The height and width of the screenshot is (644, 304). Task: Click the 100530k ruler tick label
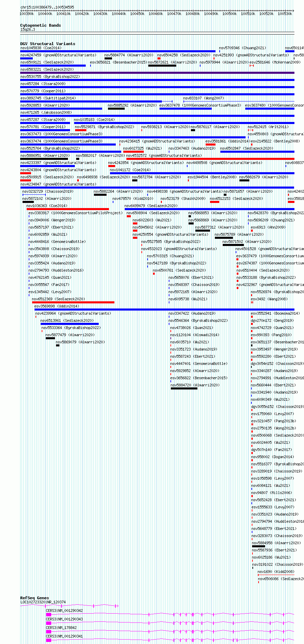coord(285,14)
